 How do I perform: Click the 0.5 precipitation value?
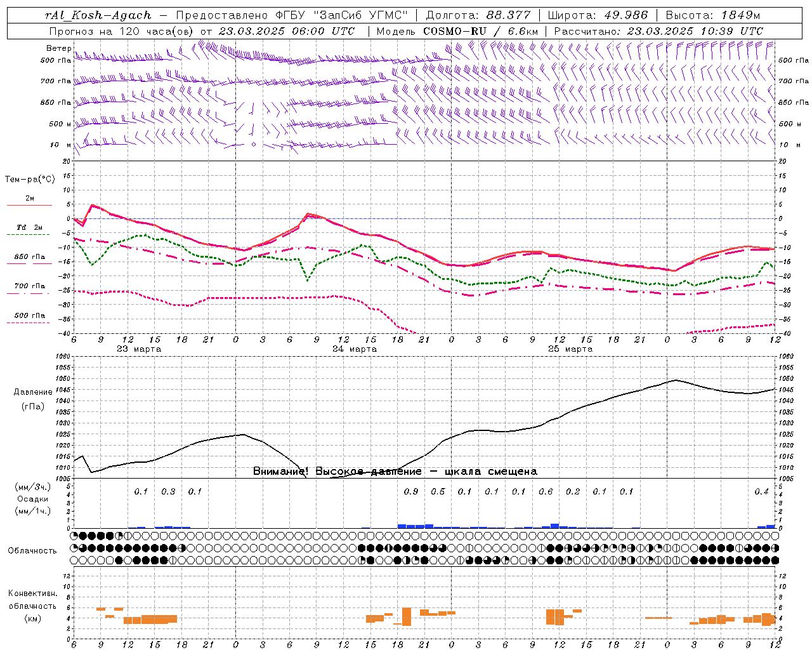click(x=438, y=492)
